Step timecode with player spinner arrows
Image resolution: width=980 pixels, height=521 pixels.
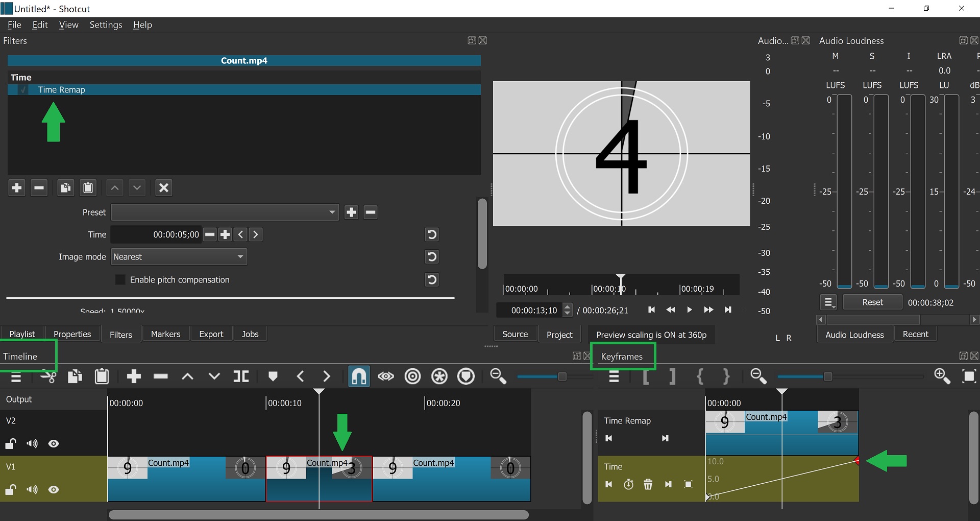[567, 310]
